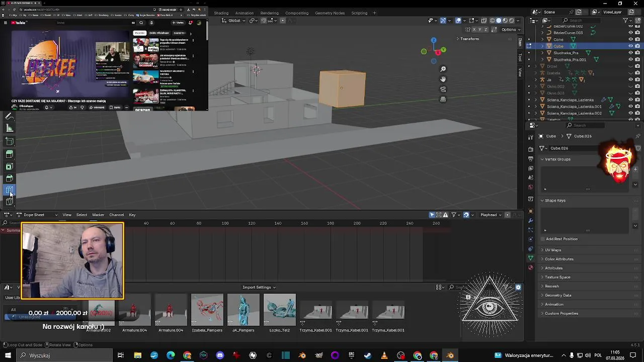This screenshot has width=644, height=362.
Task: Toggle proportional editing button
Action: tap(283, 21)
